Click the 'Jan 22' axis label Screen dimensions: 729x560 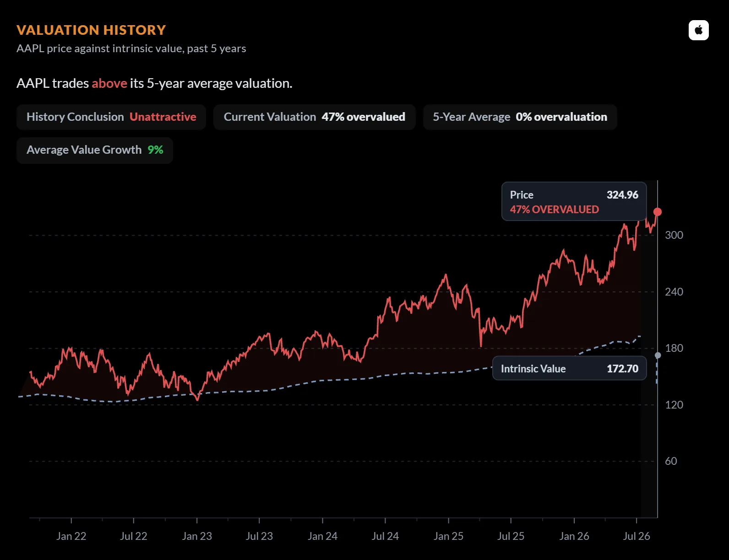(x=71, y=536)
